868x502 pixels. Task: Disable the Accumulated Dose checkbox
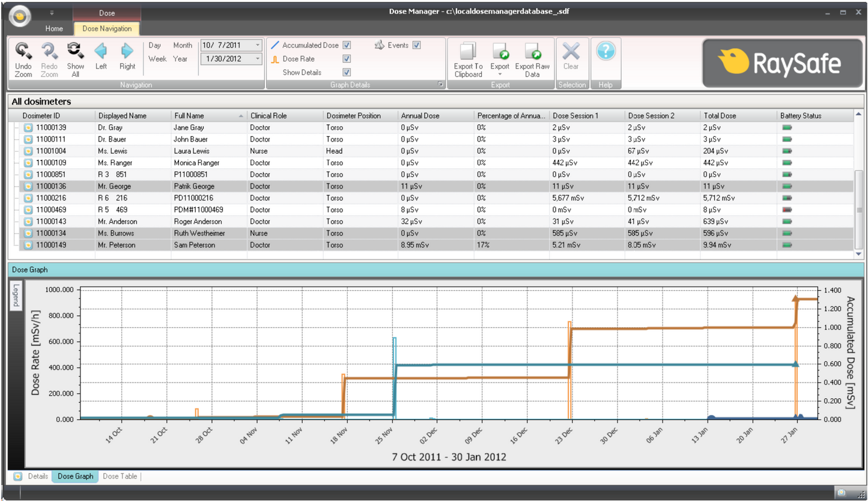[347, 45]
